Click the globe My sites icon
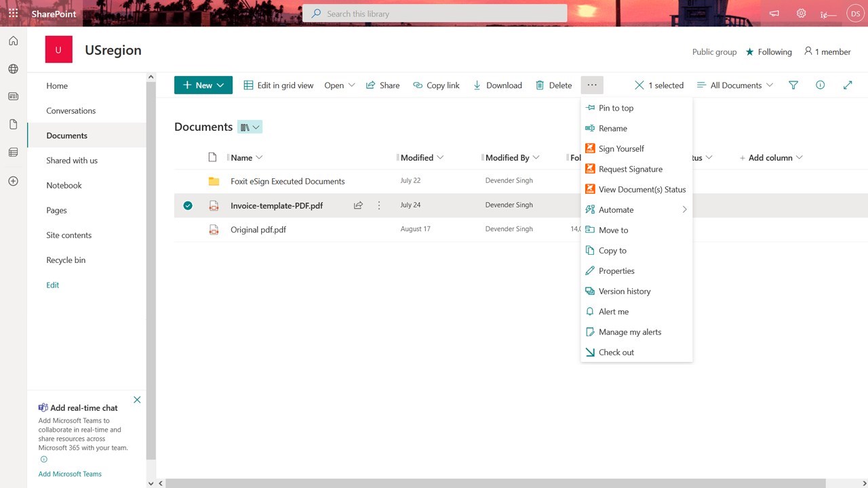The height and width of the screenshot is (488, 868). [13, 69]
